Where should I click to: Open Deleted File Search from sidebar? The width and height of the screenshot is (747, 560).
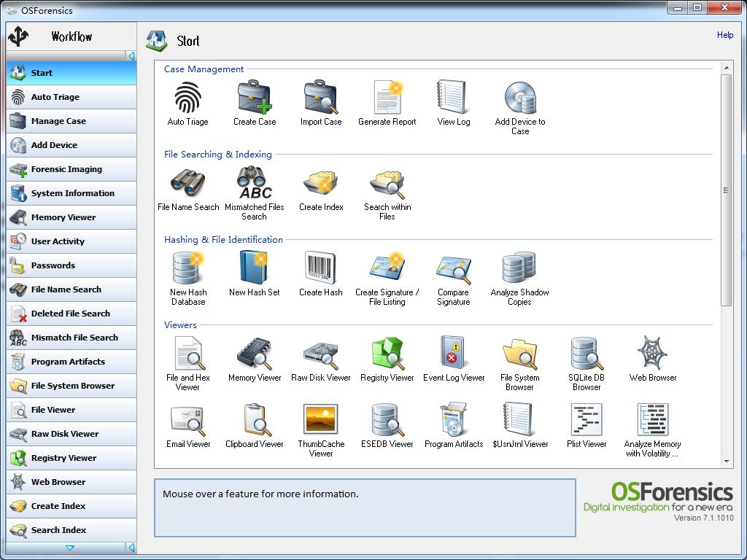click(71, 314)
